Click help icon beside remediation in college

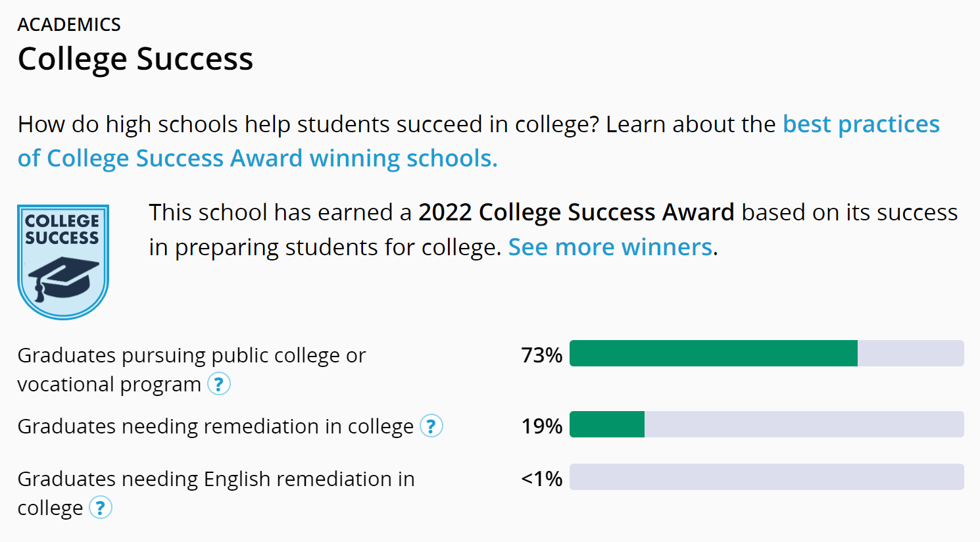point(431,426)
